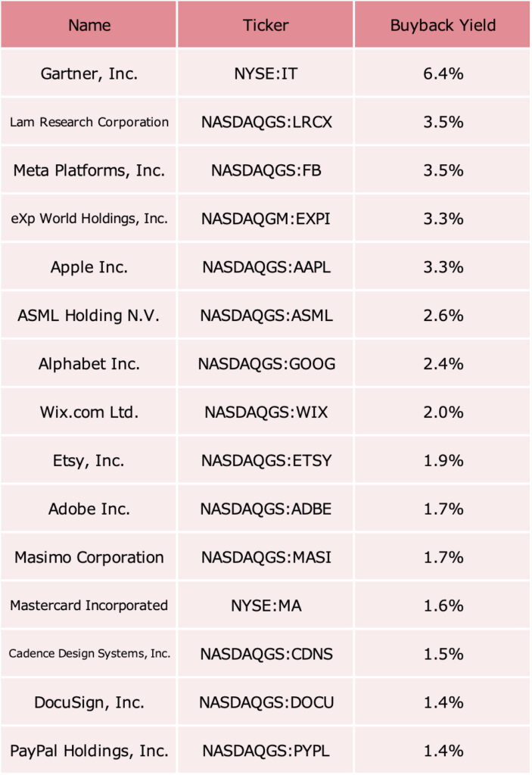Click the NASDAQGS:AAPL ticker cell
532x775 pixels.
pyautogui.click(x=266, y=267)
